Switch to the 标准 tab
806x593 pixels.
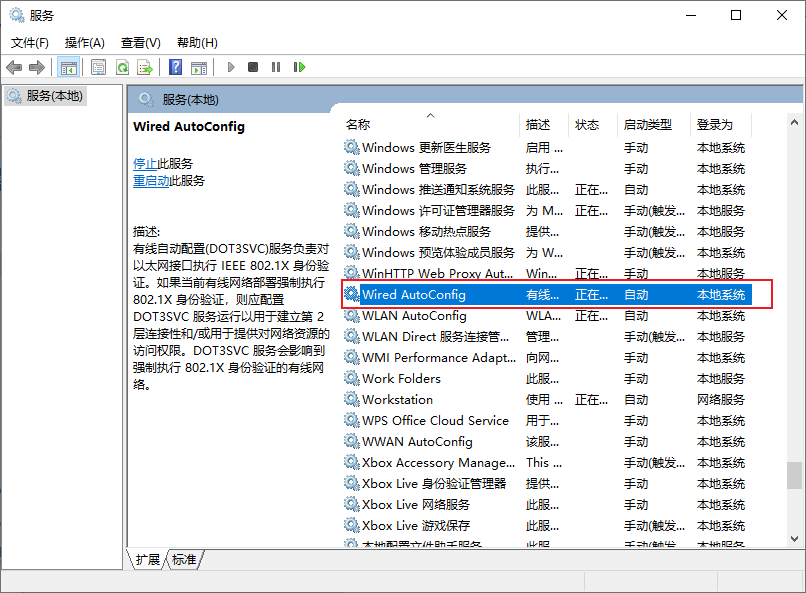coord(184,560)
